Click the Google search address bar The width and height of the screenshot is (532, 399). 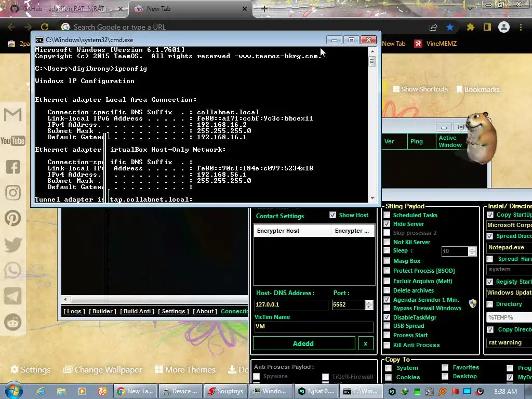(237, 27)
